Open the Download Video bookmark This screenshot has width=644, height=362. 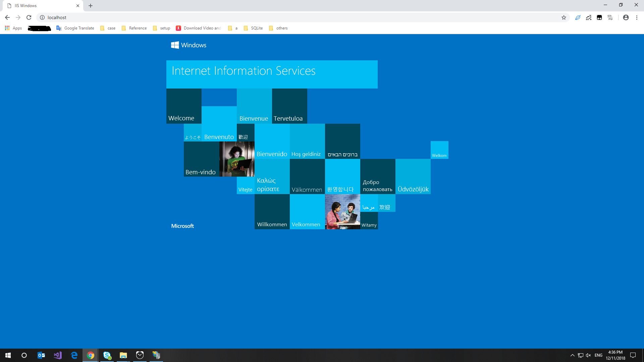[x=199, y=28]
